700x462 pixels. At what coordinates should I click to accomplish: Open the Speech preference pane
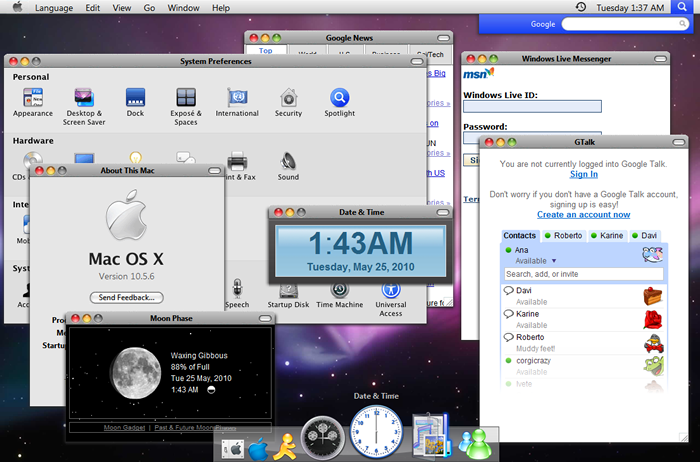(237, 294)
